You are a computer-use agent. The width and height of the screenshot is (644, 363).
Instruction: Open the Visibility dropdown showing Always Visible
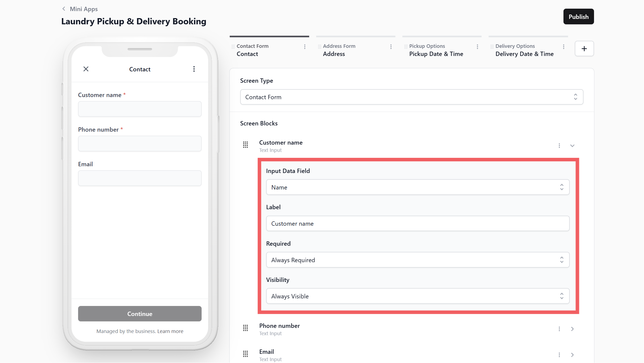(418, 296)
